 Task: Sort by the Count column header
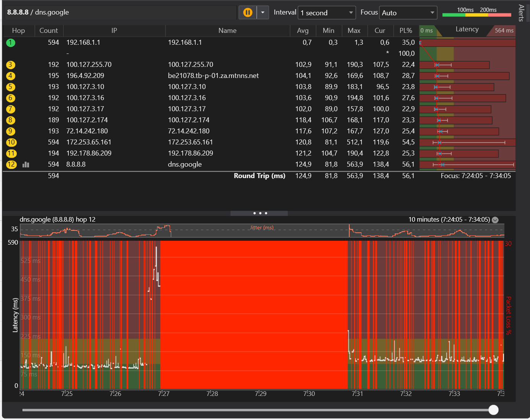(x=49, y=31)
